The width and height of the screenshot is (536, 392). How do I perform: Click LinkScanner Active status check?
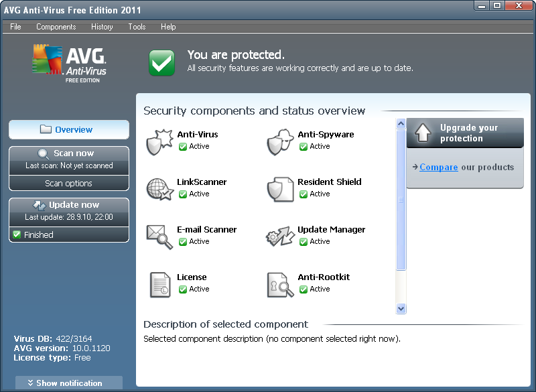[x=183, y=194]
